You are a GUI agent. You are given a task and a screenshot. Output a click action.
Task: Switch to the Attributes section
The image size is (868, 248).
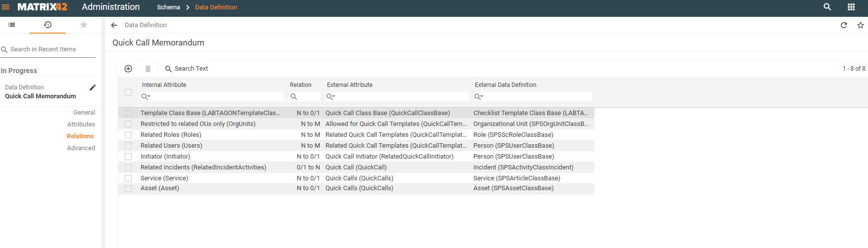81,124
